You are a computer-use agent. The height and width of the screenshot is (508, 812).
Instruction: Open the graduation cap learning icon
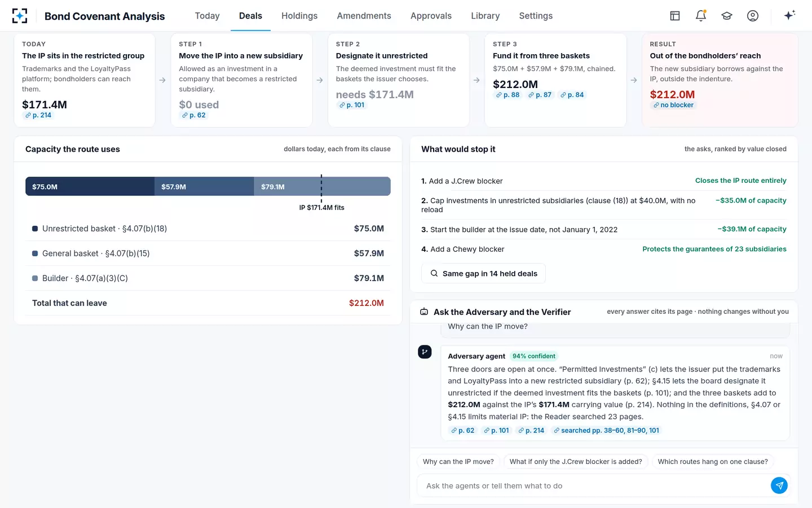(x=727, y=16)
